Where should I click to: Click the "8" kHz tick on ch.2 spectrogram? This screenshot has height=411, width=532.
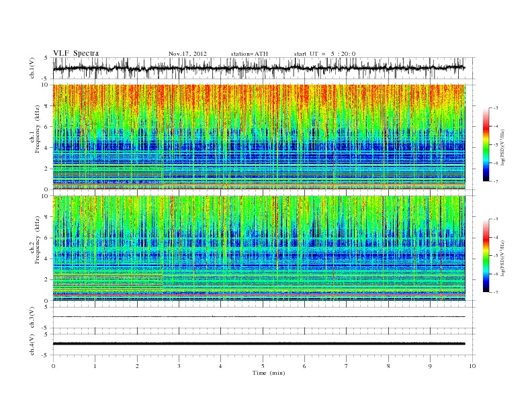point(47,217)
